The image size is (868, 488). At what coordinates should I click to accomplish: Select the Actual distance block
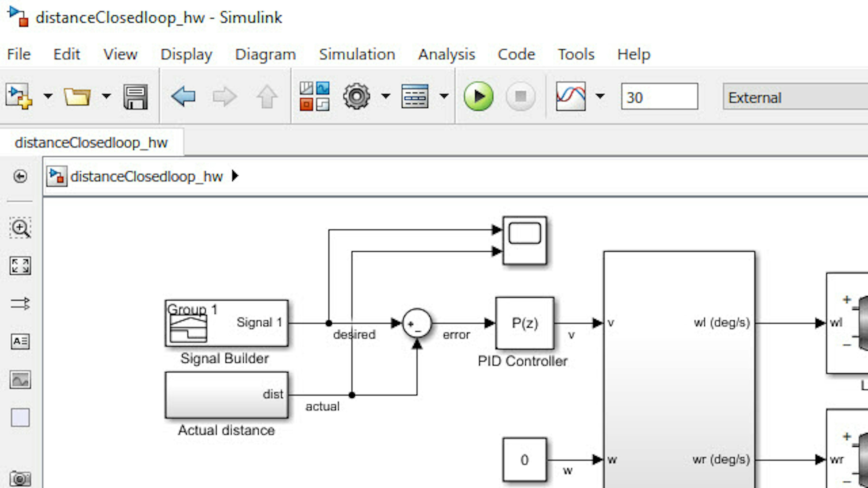[x=227, y=395]
